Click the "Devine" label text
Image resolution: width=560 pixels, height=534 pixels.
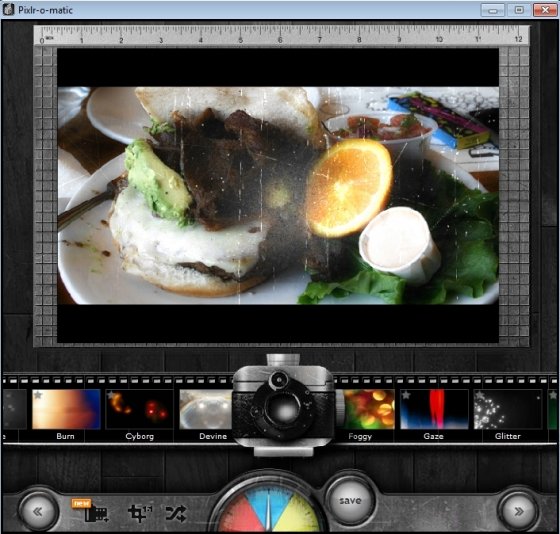[213, 436]
